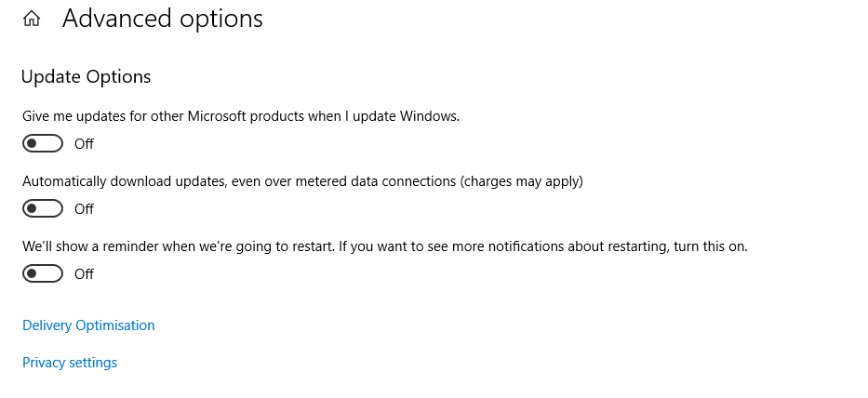
Task: Enable more restart notifications switch
Action: click(43, 273)
